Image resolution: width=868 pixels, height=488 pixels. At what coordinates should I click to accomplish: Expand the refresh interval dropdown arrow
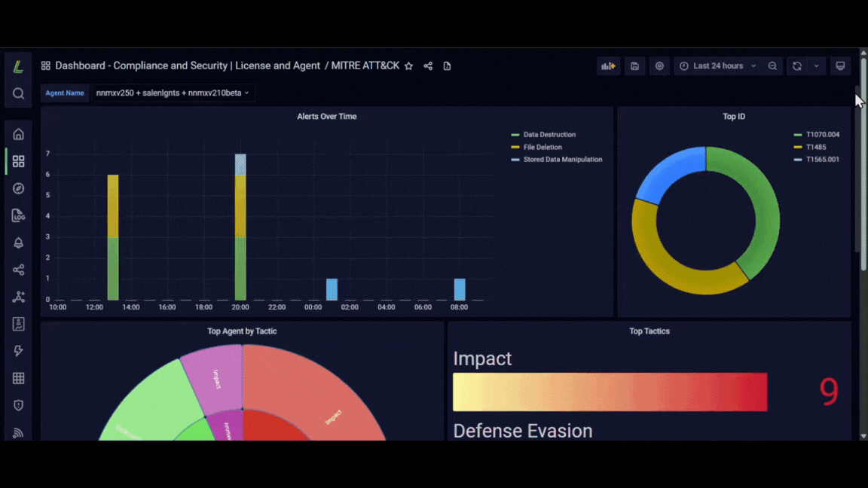coord(816,66)
